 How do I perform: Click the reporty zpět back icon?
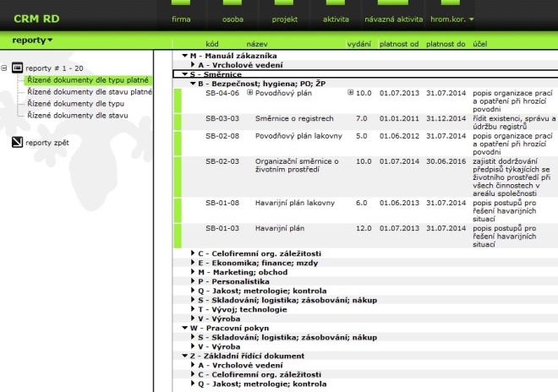[x=18, y=143]
